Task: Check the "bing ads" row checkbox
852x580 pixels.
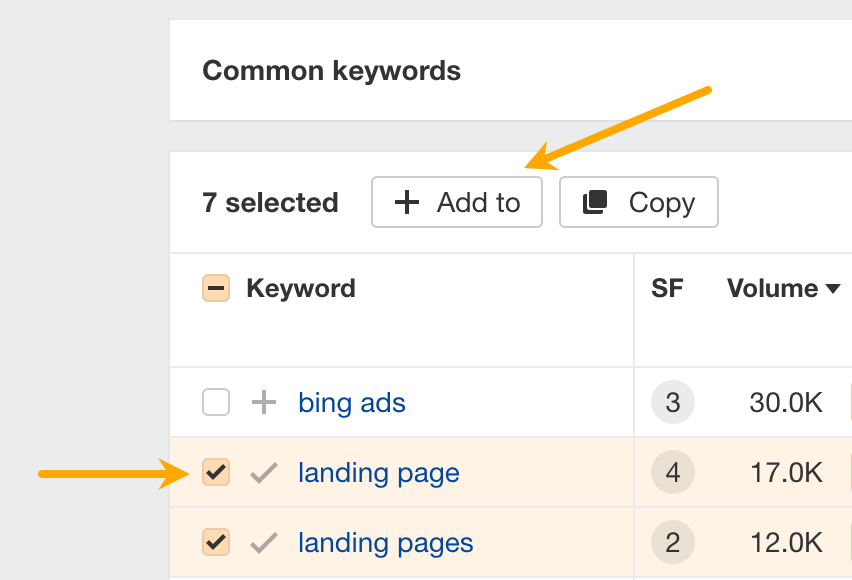Action: [x=215, y=402]
